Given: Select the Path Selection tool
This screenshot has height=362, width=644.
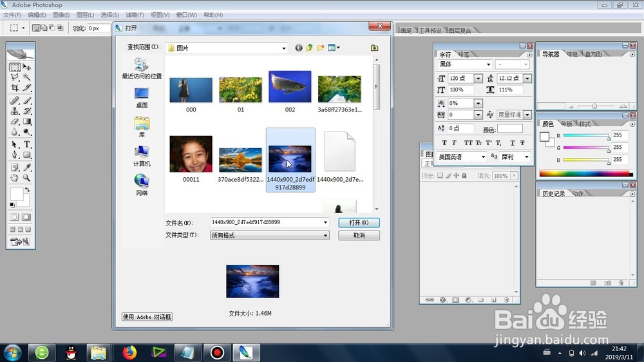Looking at the screenshot, I should [15, 145].
